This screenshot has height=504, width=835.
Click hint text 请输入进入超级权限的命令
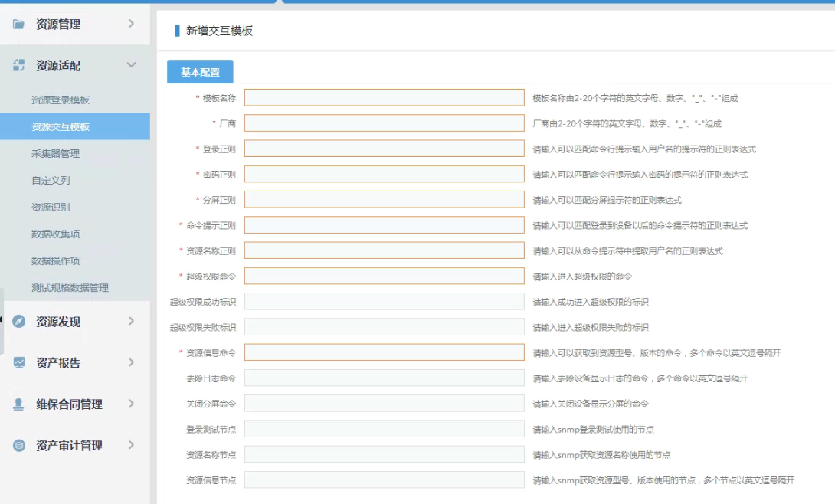(x=582, y=277)
